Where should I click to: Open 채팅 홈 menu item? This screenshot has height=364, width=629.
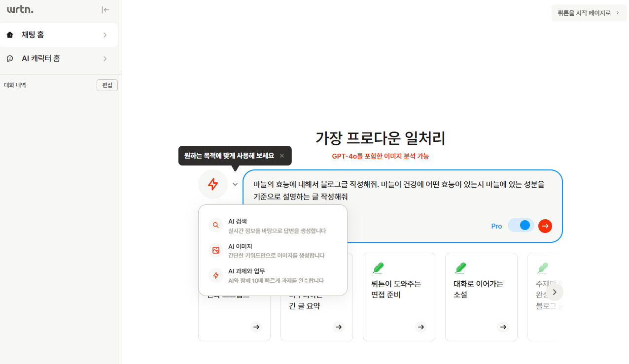(59, 35)
